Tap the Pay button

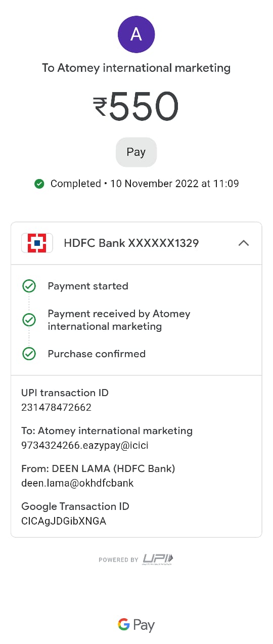[136, 152]
